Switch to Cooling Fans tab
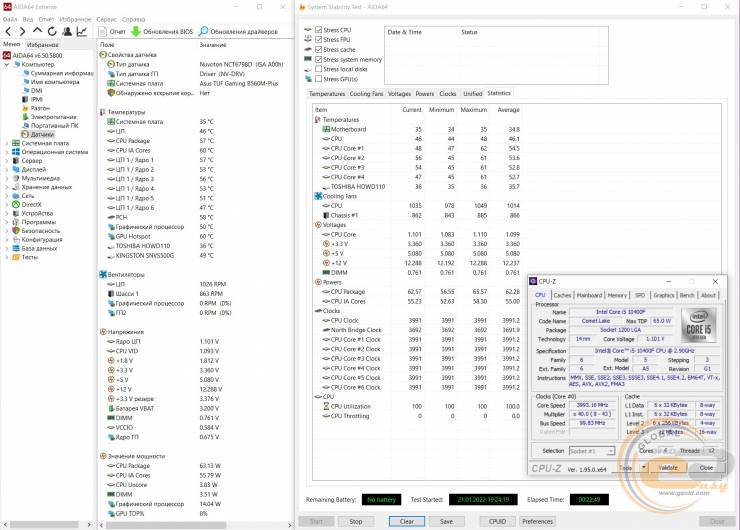Viewport: 740px width, 530px height. click(366, 94)
